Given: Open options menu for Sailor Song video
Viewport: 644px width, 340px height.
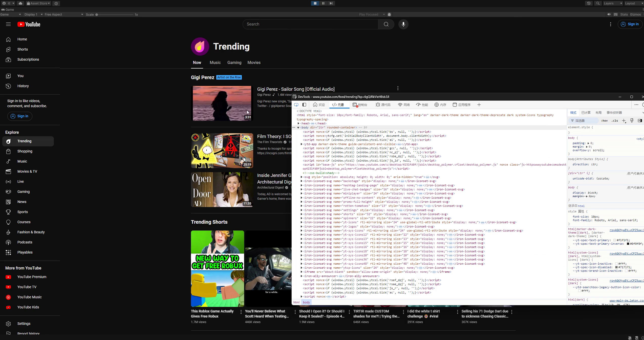Looking at the screenshot, I should tap(398, 88).
